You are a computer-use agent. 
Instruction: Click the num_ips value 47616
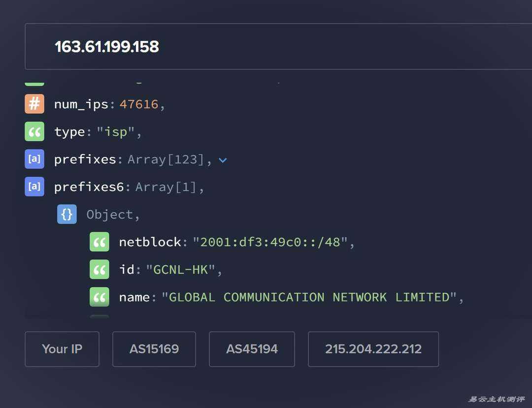click(x=139, y=104)
